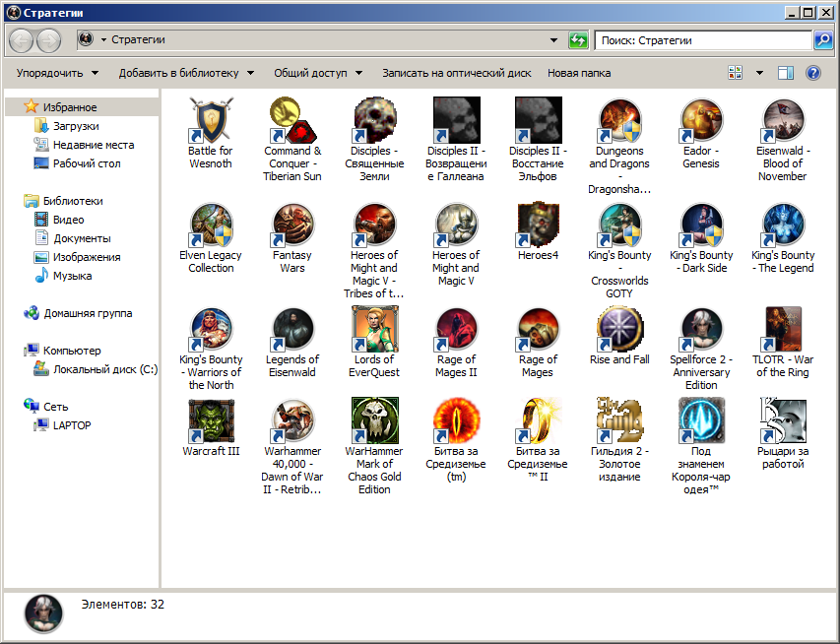Select the Elven Legacy Collection shortcut

pos(211,238)
